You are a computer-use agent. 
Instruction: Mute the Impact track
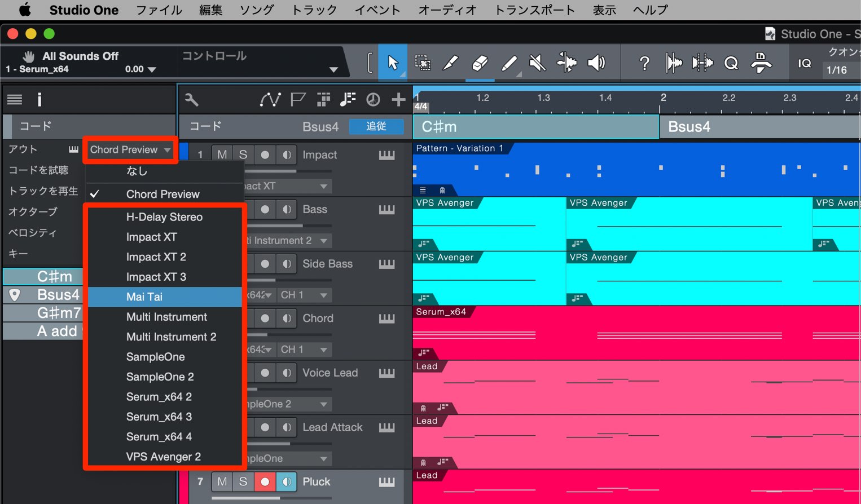click(222, 154)
